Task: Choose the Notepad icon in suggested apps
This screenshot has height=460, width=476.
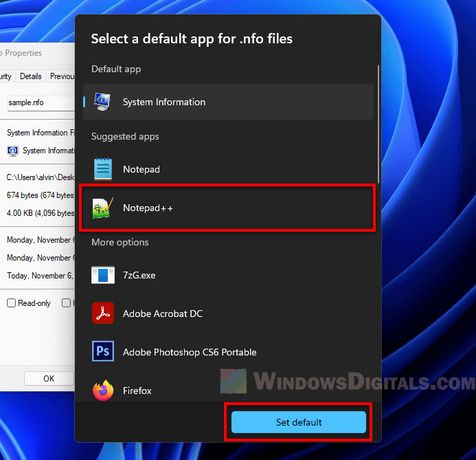Action: [103, 169]
